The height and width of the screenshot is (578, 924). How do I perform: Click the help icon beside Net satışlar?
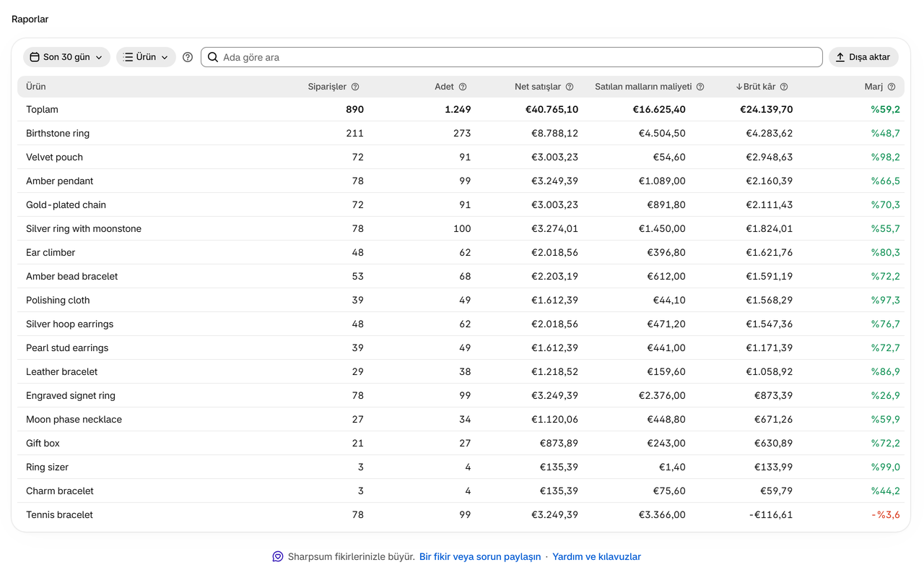570,87
